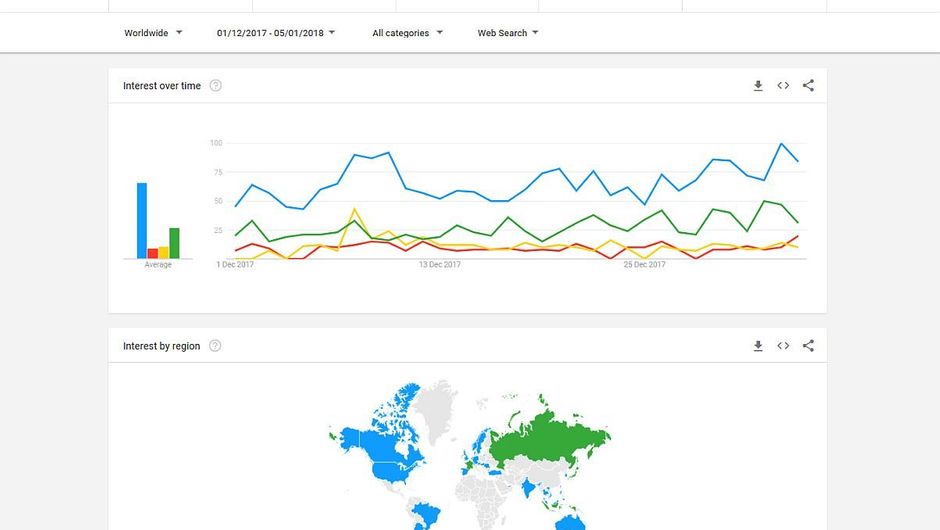Embed the Interest over time chart
The height and width of the screenshot is (530, 940).
[x=783, y=86]
